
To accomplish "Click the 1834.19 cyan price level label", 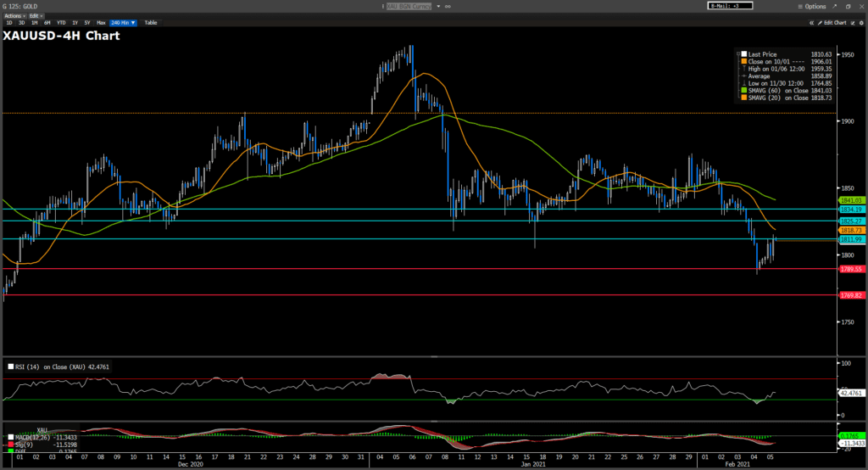I will coord(851,210).
